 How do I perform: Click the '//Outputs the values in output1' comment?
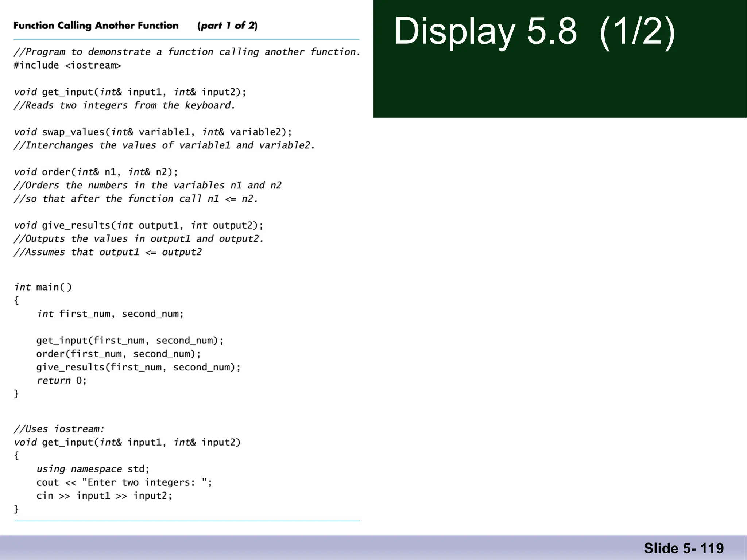[x=139, y=239]
